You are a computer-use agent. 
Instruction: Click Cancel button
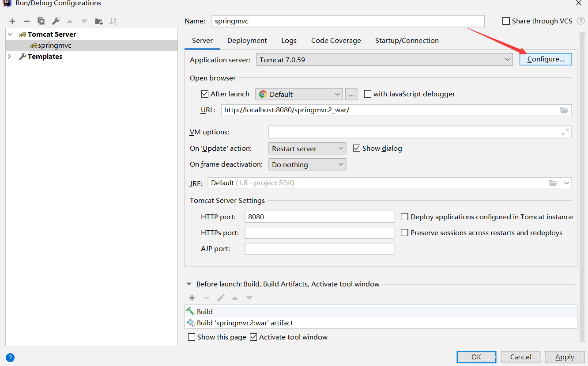[x=521, y=357]
